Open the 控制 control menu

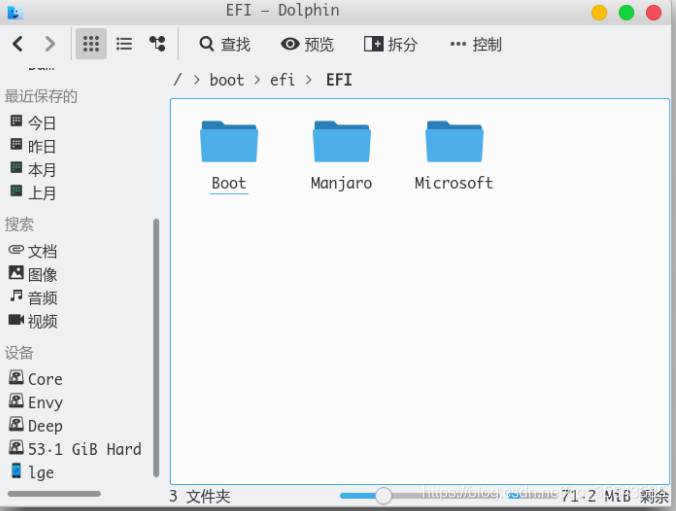pyautogui.click(x=476, y=44)
